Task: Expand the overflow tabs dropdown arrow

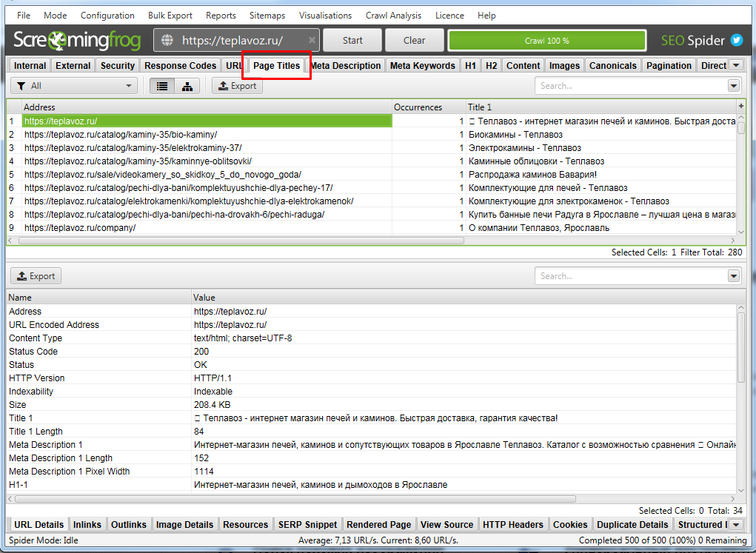Action: click(x=735, y=65)
